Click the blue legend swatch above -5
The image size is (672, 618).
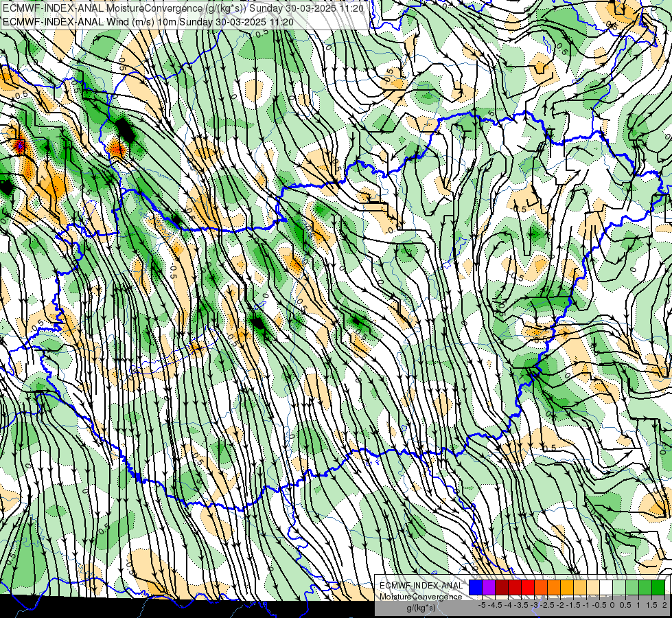tap(476, 588)
